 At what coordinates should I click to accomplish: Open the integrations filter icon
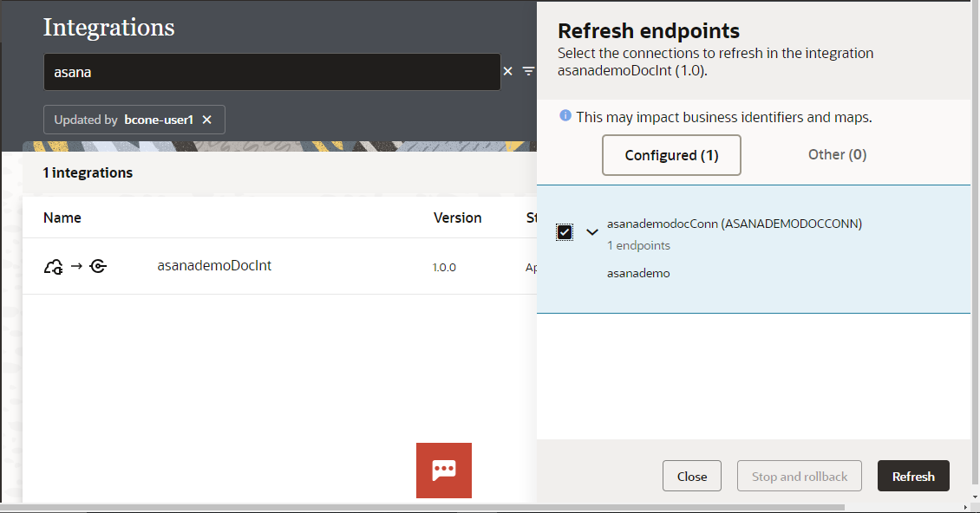point(528,72)
